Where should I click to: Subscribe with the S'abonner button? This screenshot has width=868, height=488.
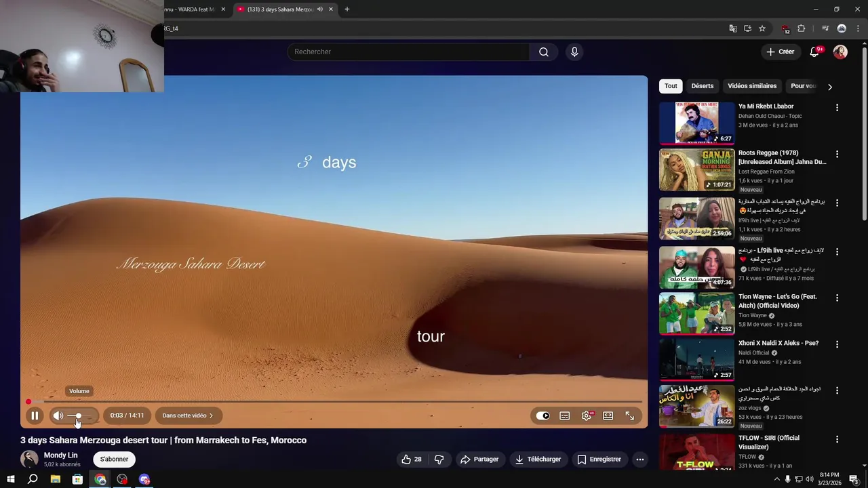tap(114, 460)
